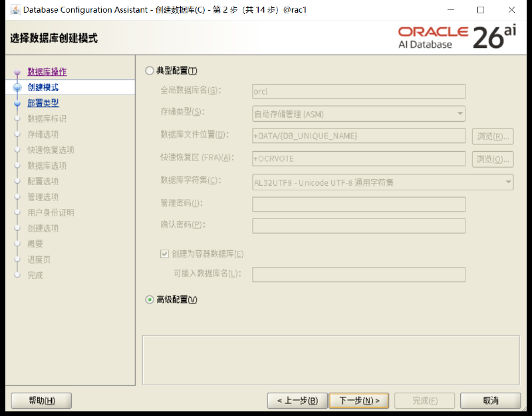This screenshot has height=416, width=532.
Task: Click the 帮助(H) button
Action: (x=41, y=401)
